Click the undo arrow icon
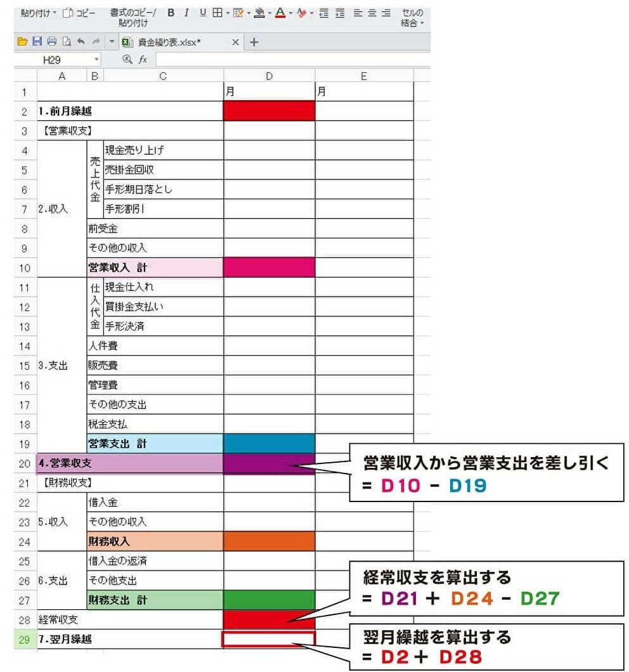Viewport: 629px width, 672px height. click(81, 42)
